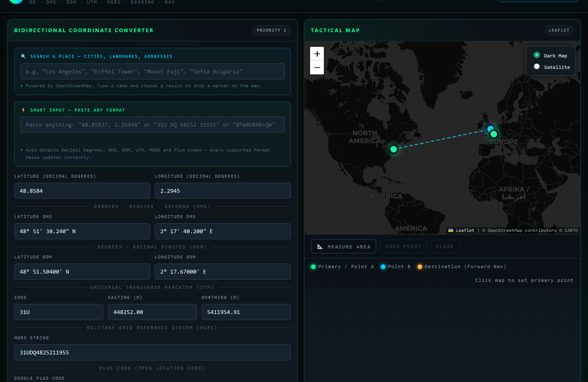Zoom out on the tactical map
Image resolution: width=588 pixels, height=382 pixels.
pos(317,67)
